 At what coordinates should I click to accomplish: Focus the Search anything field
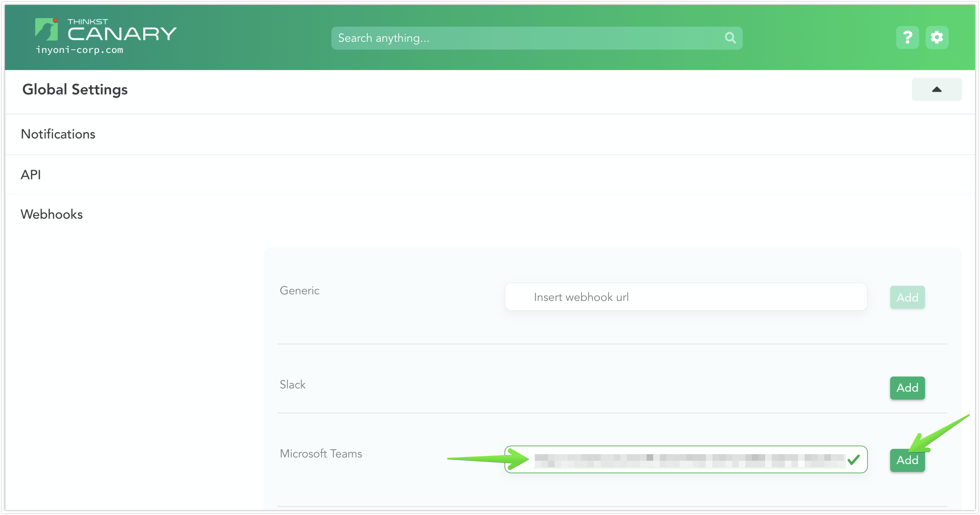point(536,38)
